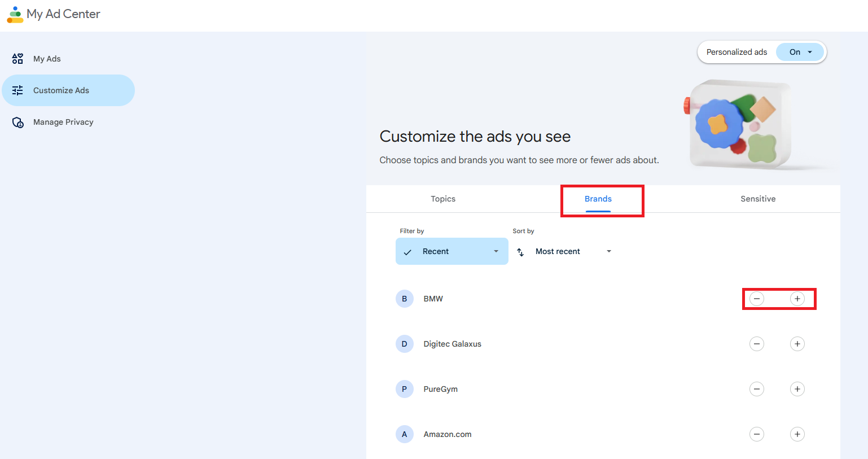Viewport: 868px width, 459px height.
Task: Click the PureGym brand name
Action: [441, 389]
